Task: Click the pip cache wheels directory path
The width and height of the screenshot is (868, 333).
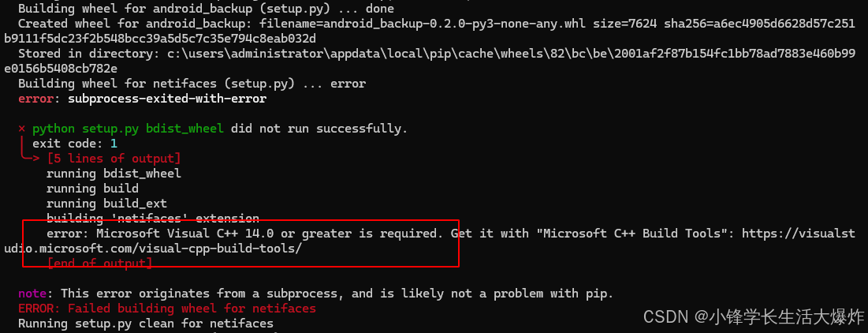Action: [430, 62]
